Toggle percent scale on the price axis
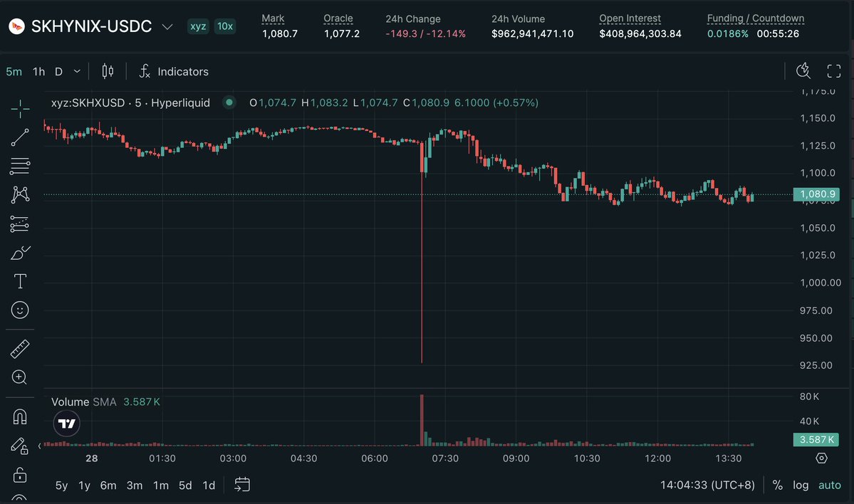The image size is (854, 504). click(778, 485)
